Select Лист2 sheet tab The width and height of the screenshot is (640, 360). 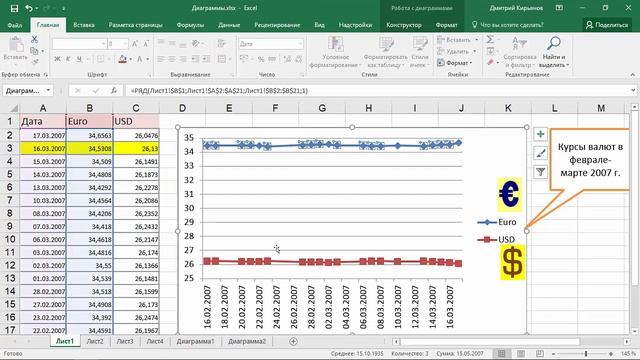[95, 341]
